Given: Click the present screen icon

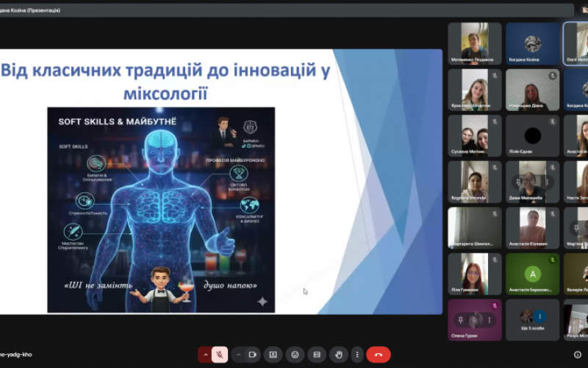Looking at the screenshot, I should (273, 354).
